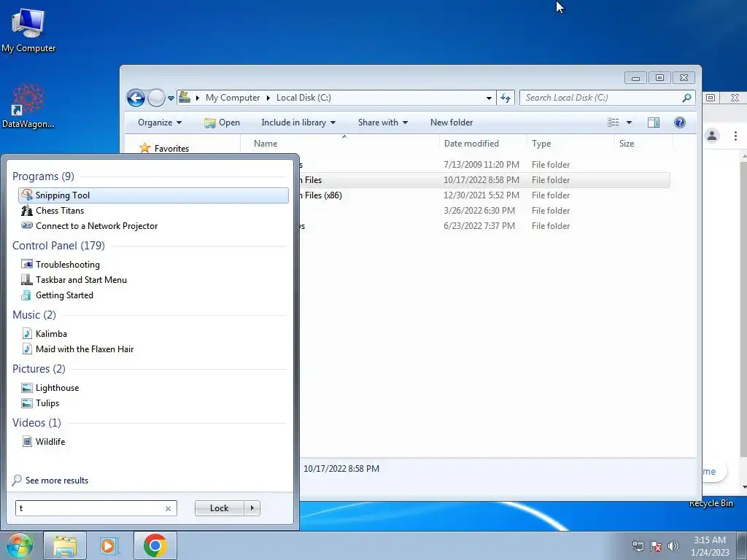
Task: Select the Files (x86) folder row
Action: click(x=485, y=195)
